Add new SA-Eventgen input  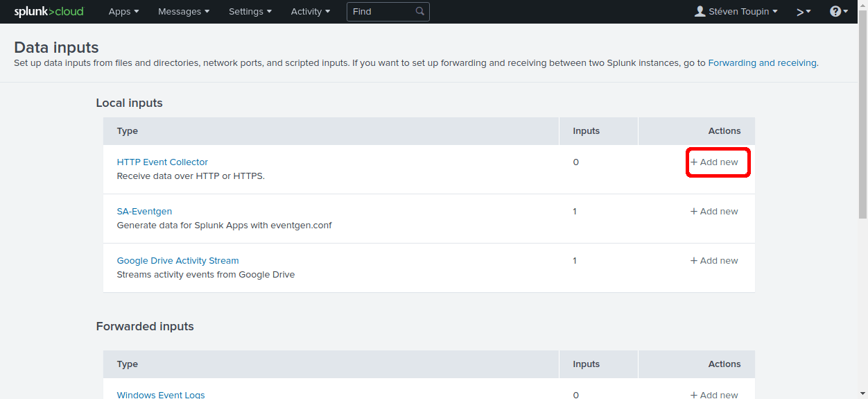click(x=714, y=211)
